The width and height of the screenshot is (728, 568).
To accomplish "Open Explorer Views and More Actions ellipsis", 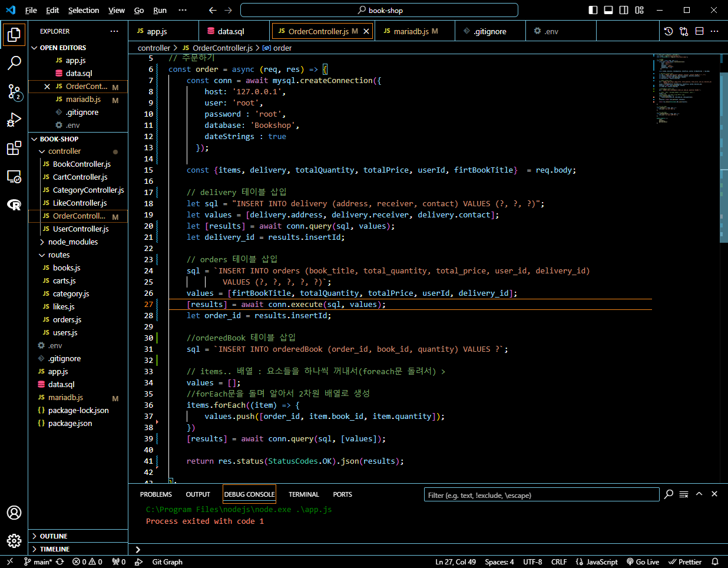I will 114,31.
